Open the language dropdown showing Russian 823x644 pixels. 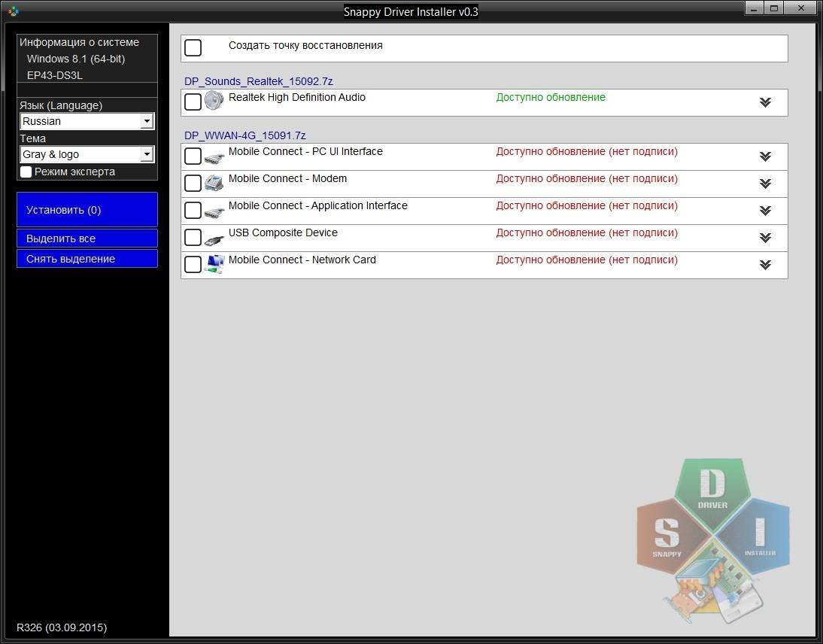pos(87,121)
